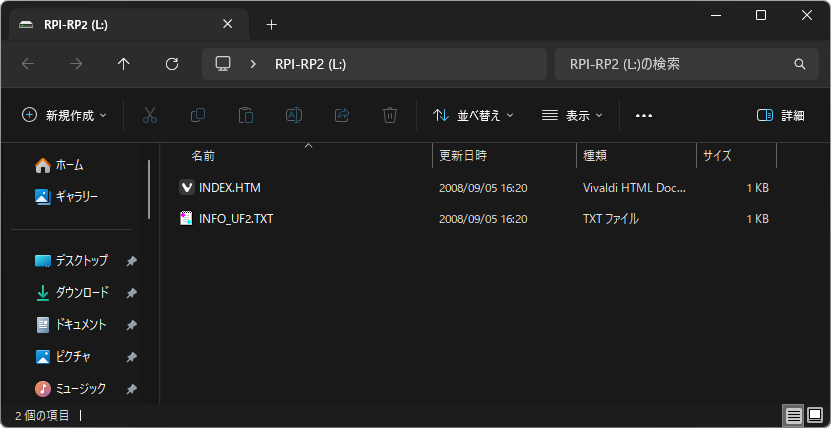This screenshot has width=831, height=428.
Task: Open ドキュメント in the sidebar
Action: tap(81, 325)
